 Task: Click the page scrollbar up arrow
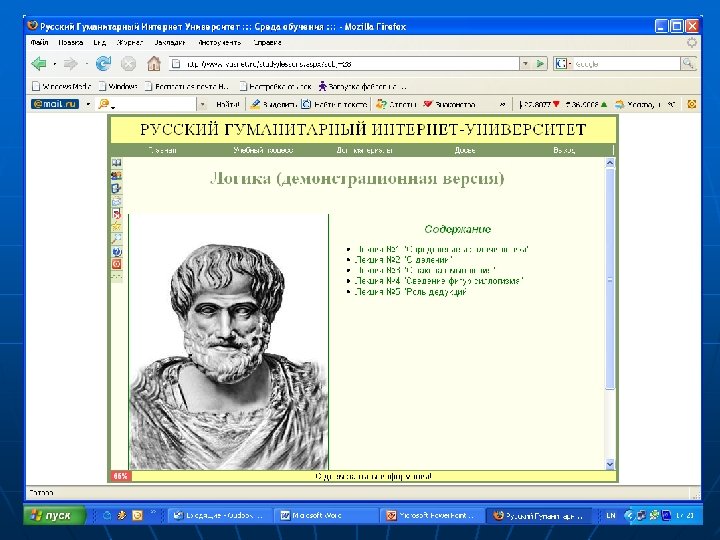click(610, 163)
